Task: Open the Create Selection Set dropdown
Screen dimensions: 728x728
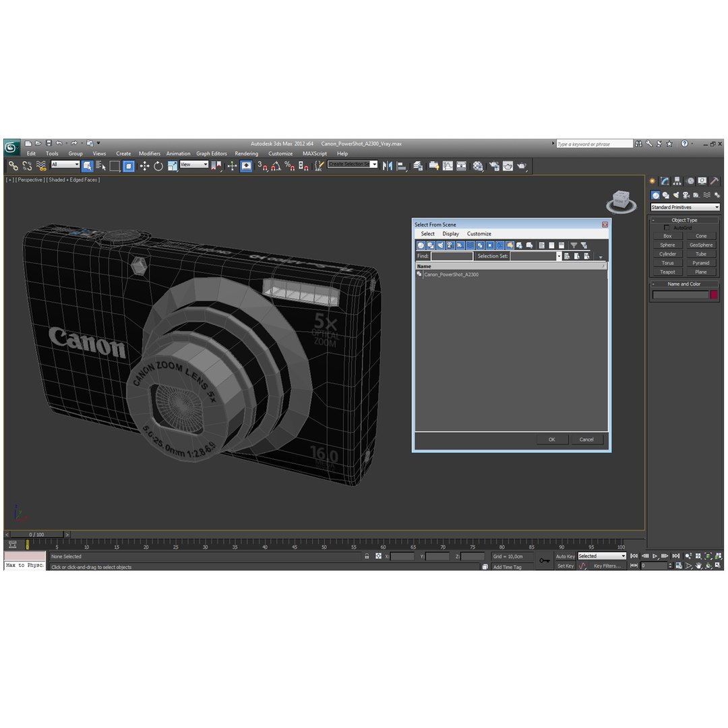Action: [x=353, y=164]
